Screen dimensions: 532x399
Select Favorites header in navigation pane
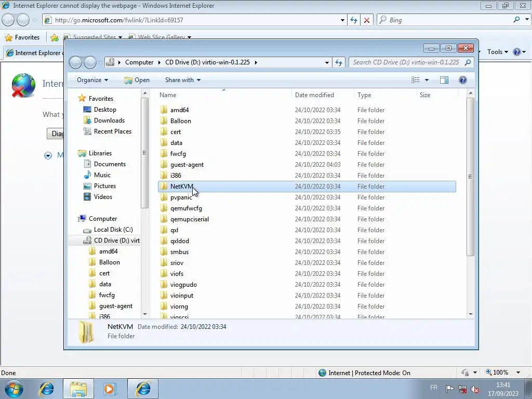coord(101,98)
